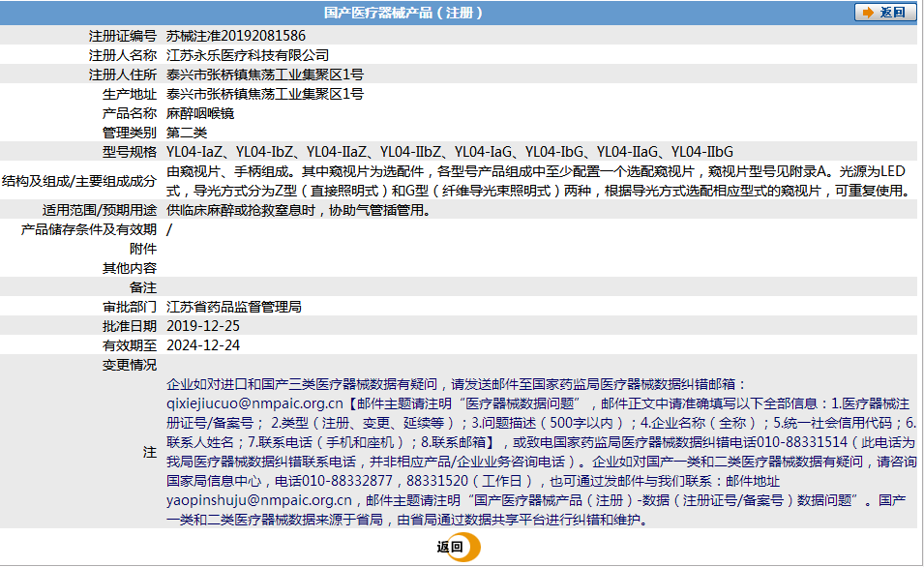Select the phone number 010-88332877 in the note
This screenshot has height=567, width=924.
[x=347, y=481]
